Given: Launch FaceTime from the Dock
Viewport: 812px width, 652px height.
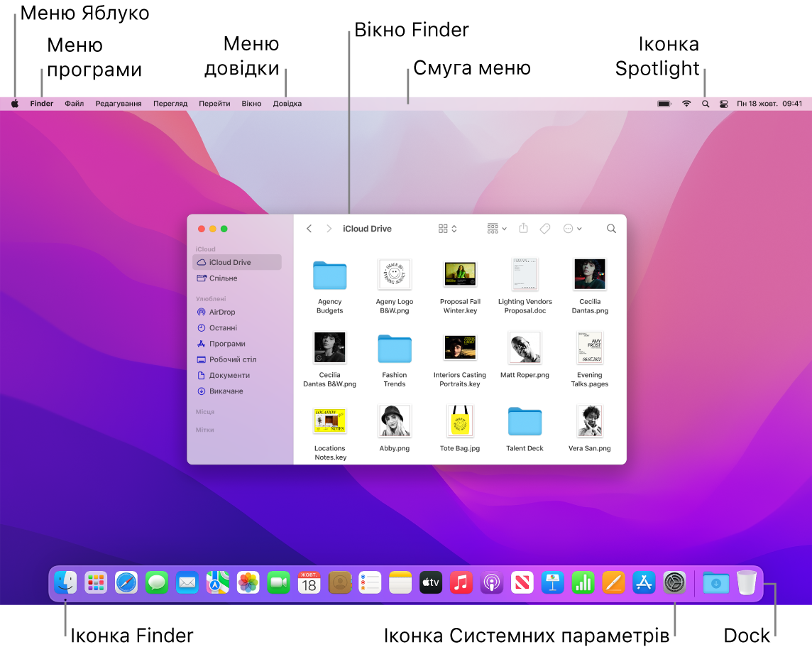Looking at the screenshot, I should [278, 582].
